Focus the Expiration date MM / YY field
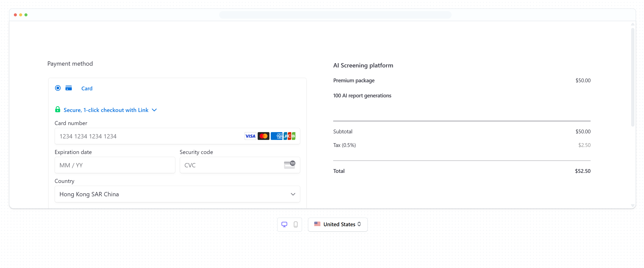The height and width of the screenshot is (268, 644). pos(115,165)
